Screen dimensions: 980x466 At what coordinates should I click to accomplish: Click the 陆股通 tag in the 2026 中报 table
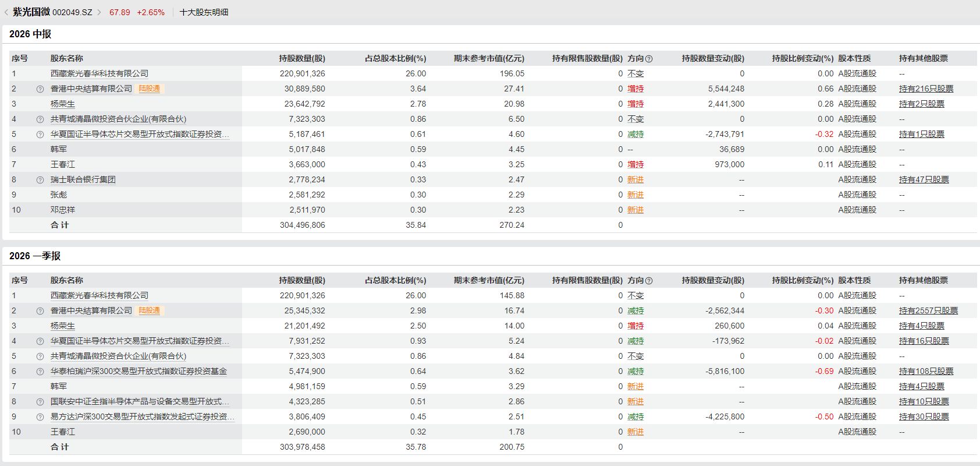tap(150, 89)
